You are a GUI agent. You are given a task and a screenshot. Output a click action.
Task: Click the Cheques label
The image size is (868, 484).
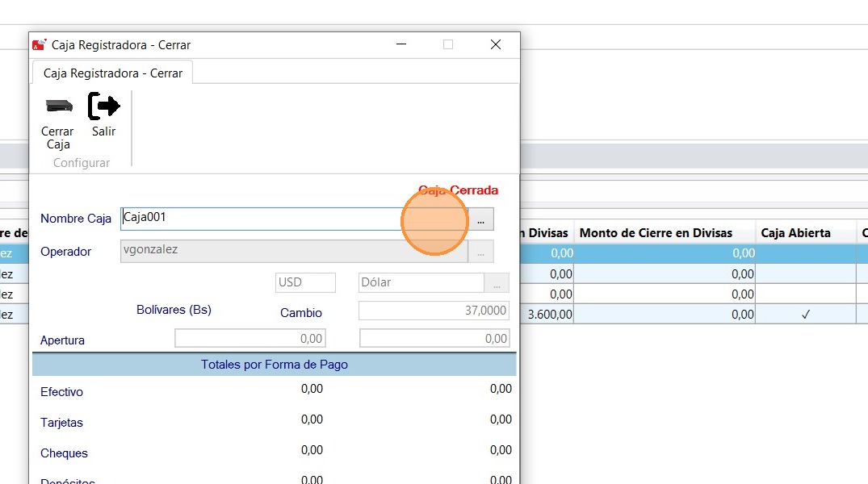click(x=65, y=453)
